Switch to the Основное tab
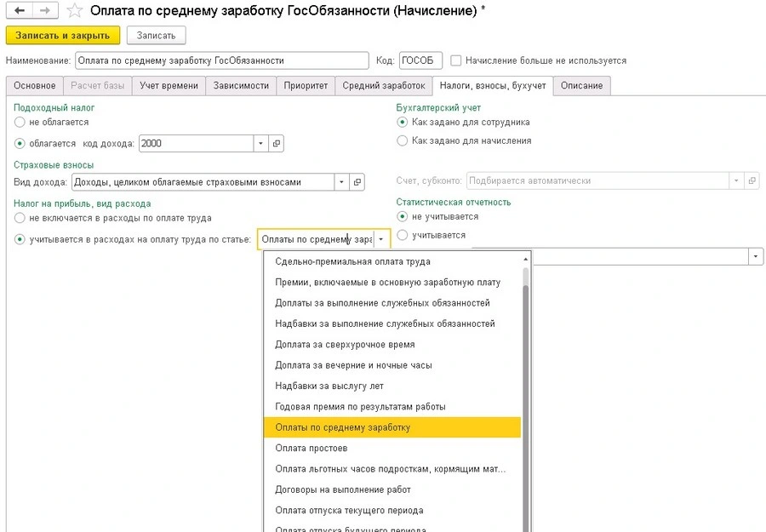The height and width of the screenshot is (532, 766). [35, 86]
